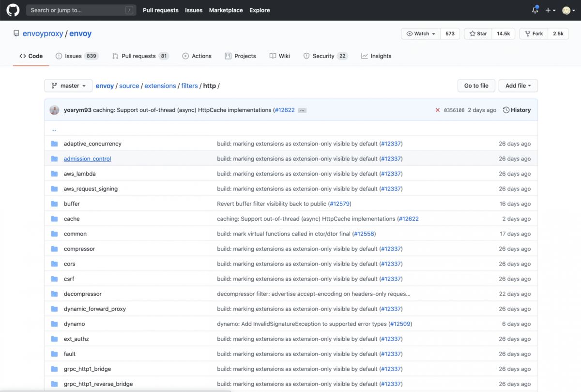The image size is (581, 392).
Task: Open the Security tab
Action: pyautogui.click(x=325, y=56)
